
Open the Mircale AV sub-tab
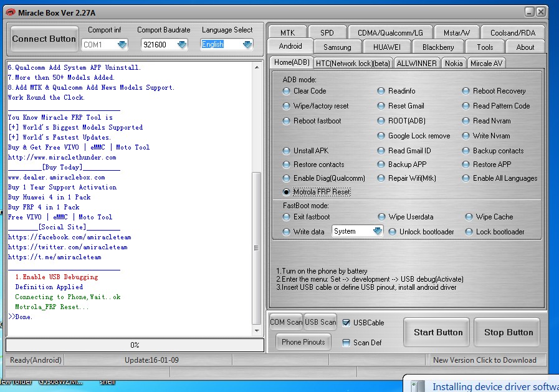tap(486, 64)
